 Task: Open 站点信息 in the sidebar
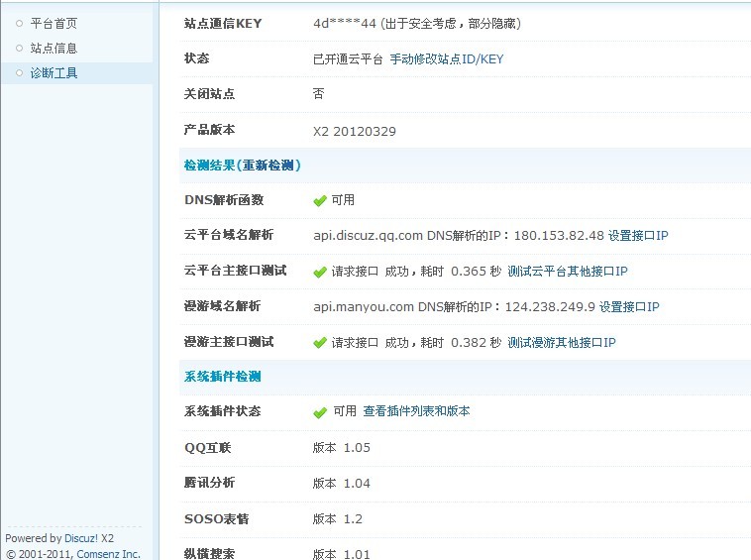[54, 48]
